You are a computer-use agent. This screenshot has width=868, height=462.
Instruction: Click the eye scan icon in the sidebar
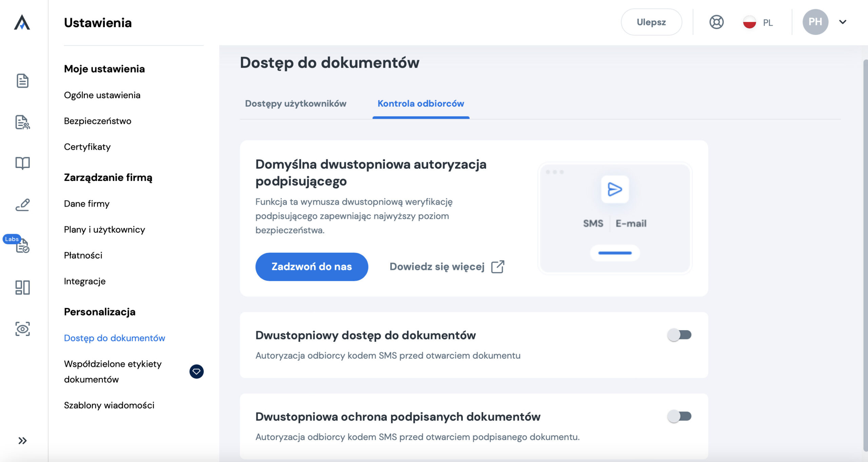point(22,329)
